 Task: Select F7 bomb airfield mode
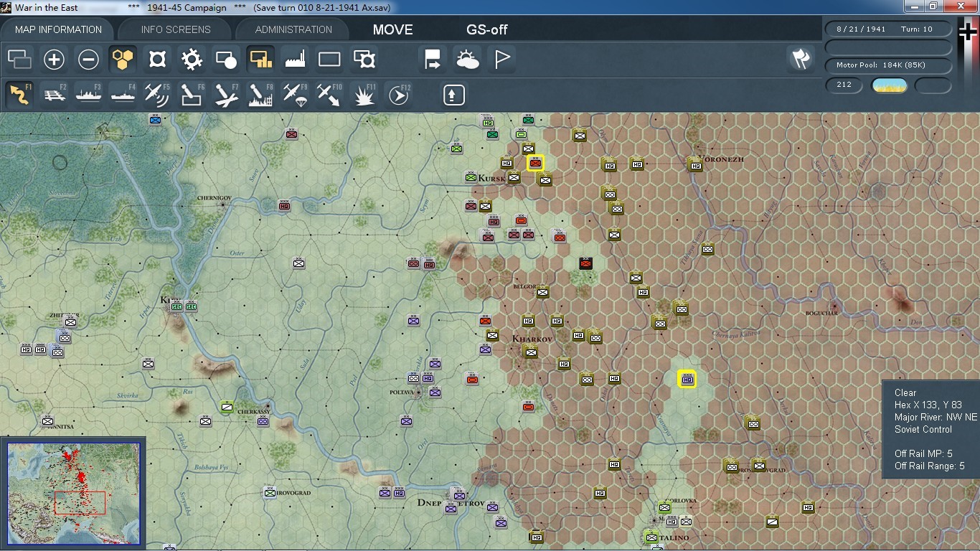(226, 94)
